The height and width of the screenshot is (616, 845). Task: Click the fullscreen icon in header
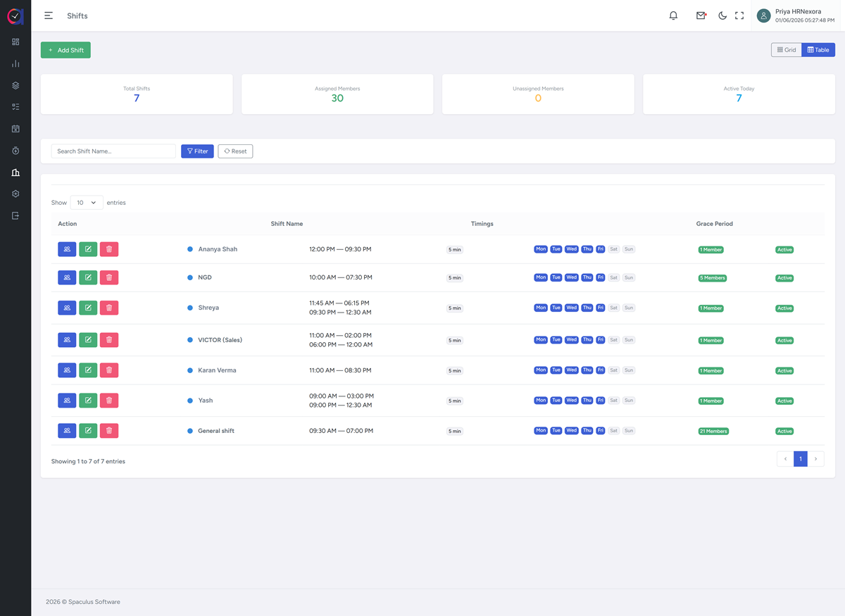click(739, 15)
